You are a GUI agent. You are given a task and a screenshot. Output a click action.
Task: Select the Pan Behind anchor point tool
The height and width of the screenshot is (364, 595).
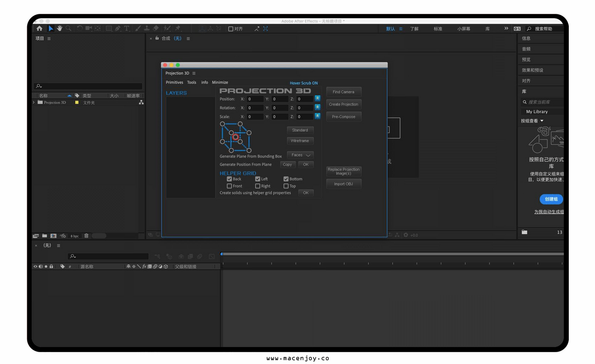coord(98,29)
